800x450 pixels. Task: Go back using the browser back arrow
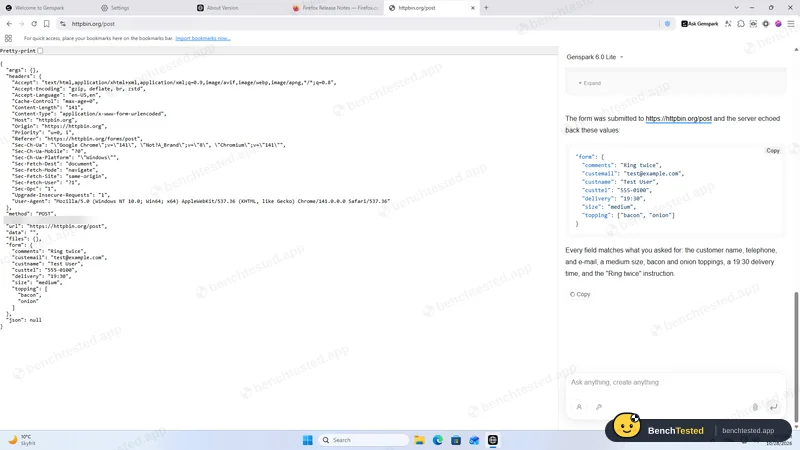click(x=9, y=24)
